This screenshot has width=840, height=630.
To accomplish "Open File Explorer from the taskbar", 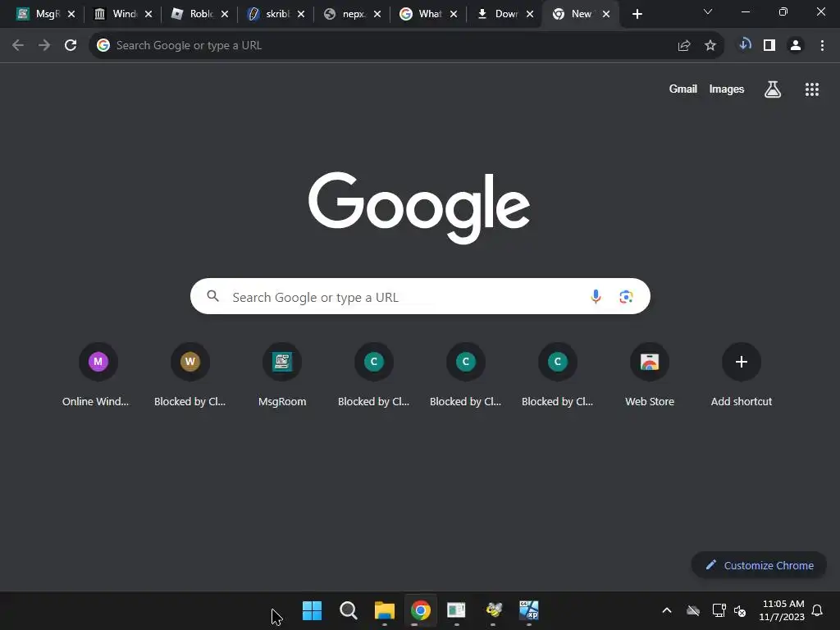I will 384,610.
